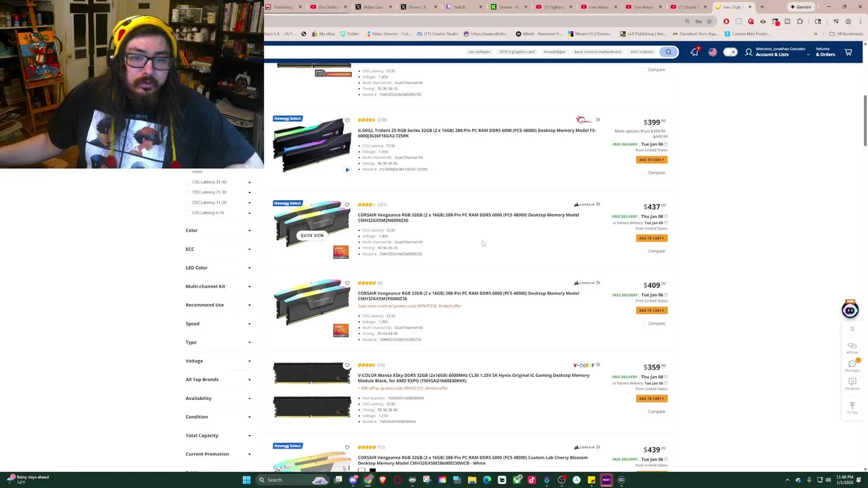Expand the Total Capacity filter
Image resolution: width=868 pixels, height=488 pixels.
[218, 436]
